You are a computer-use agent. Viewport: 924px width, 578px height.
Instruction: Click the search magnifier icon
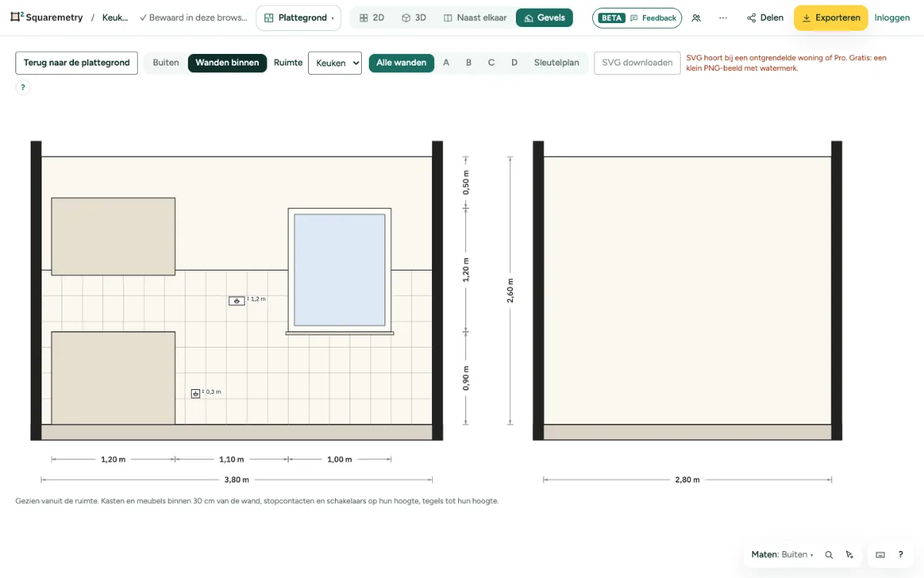coord(829,554)
